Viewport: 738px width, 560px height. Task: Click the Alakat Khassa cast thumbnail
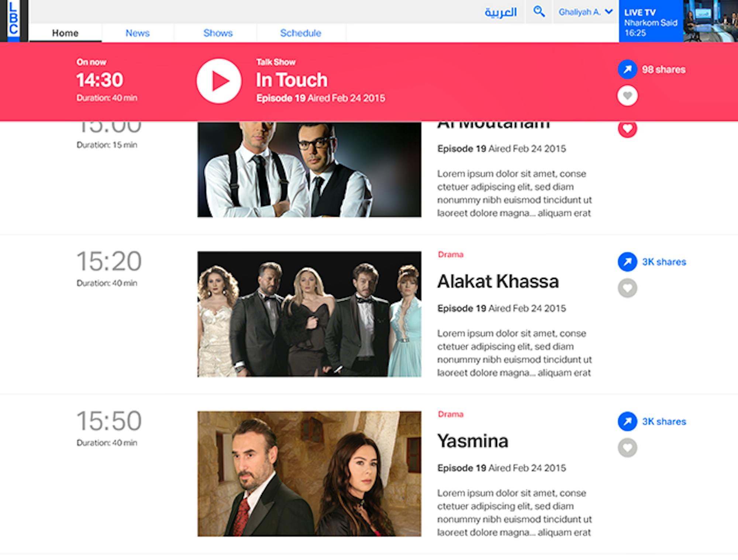309,314
